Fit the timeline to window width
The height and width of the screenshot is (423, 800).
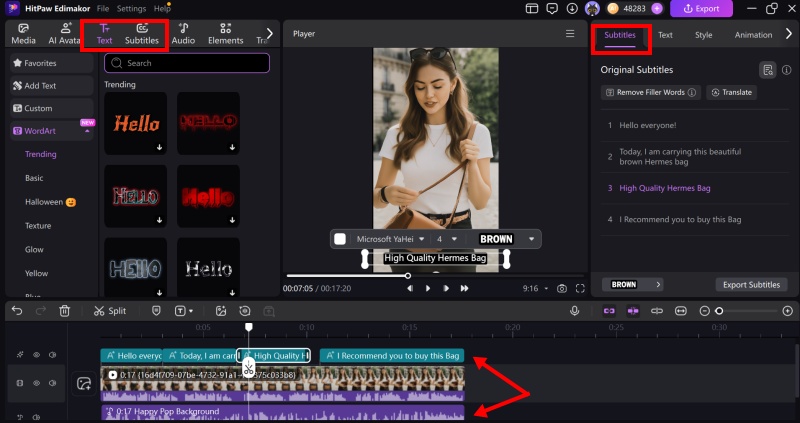[681, 311]
